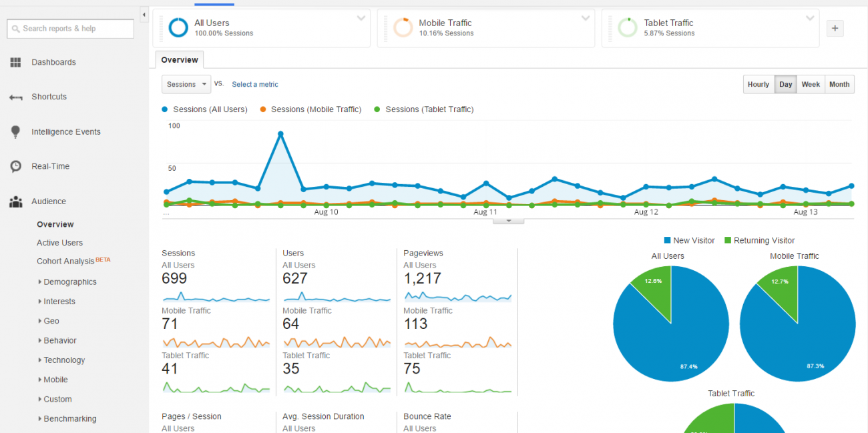Click the search magnifier icon

(x=16, y=29)
